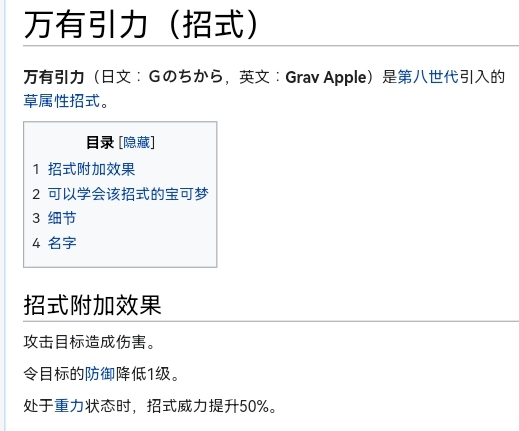This screenshot has height=431, width=519.
Task: Click the 目录 contents label
Action: coord(100,142)
